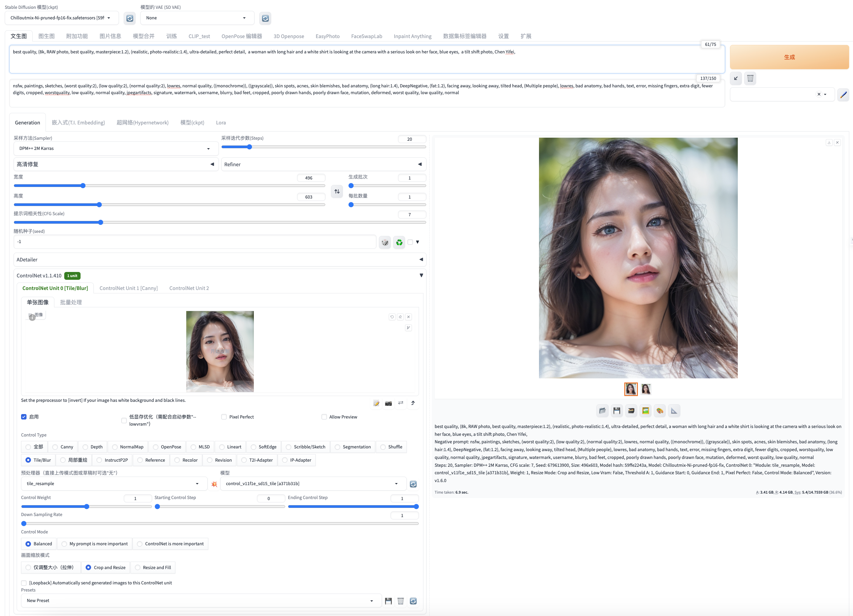Reuse last seed with the recycle icon
This screenshot has width=853, height=616.
point(399,242)
